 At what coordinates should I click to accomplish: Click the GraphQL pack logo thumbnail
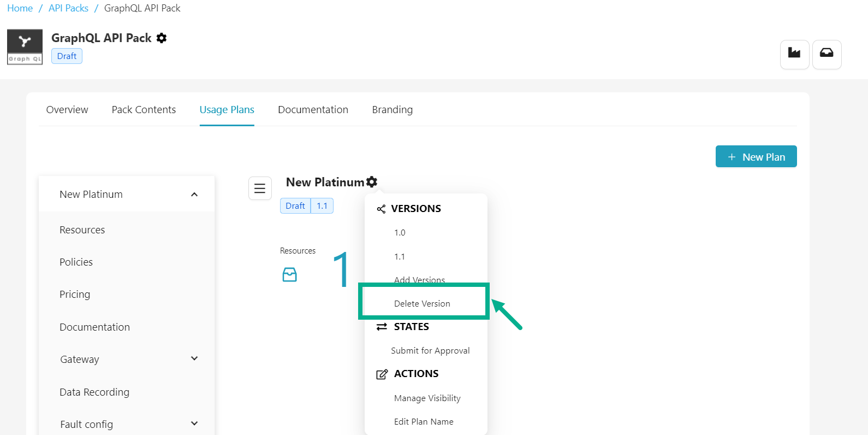(x=25, y=47)
